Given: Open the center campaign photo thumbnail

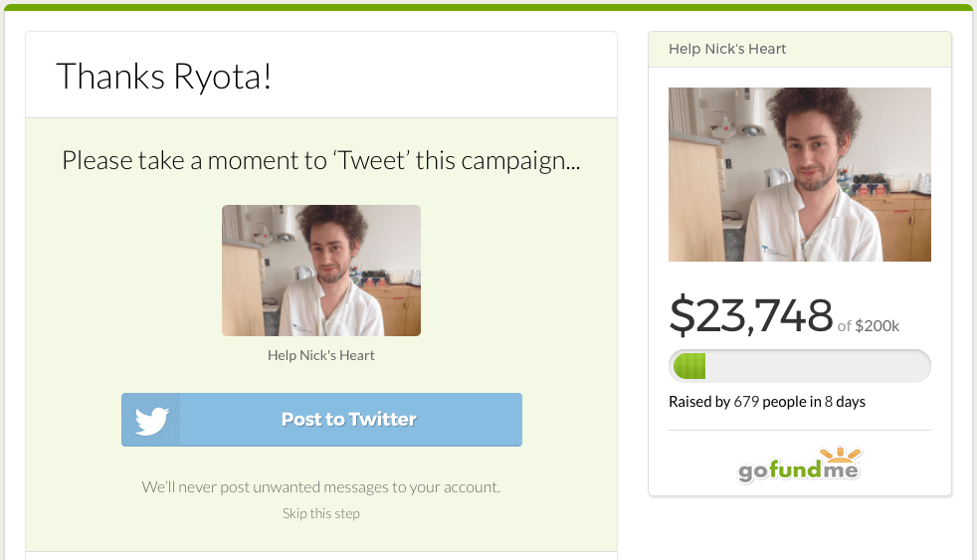Looking at the screenshot, I should point(321,271).
